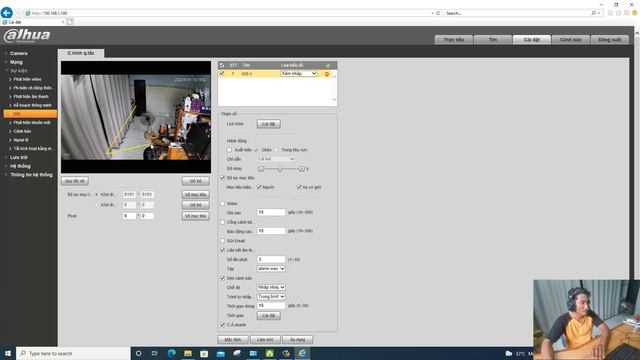
Task: Toggle the Người target checkbox
Action: tap(259, 187)
